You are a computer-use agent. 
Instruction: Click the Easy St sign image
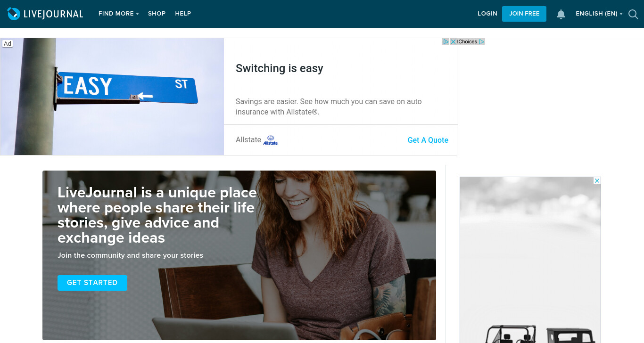pyautogui.click(x=112, y=97)
